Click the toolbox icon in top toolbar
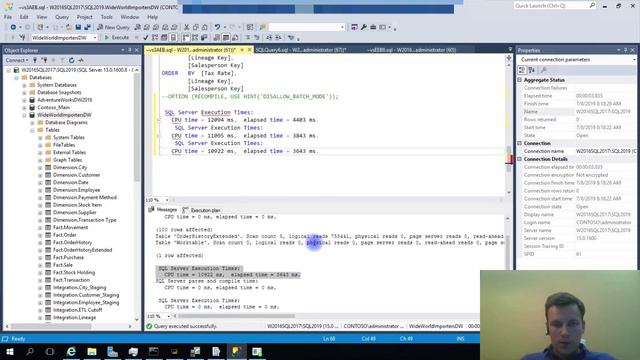The image size is (640, 360). (373, 27)
